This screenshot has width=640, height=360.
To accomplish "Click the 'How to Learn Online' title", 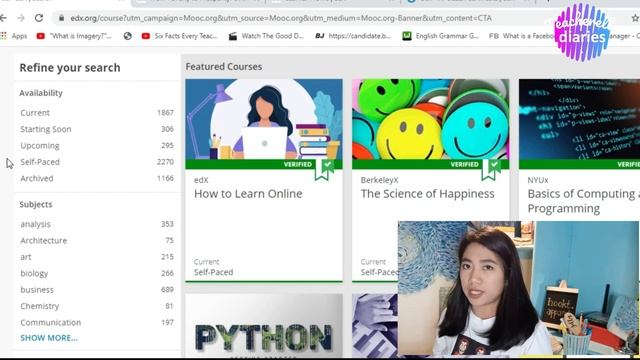I will (x=248, y=194).
